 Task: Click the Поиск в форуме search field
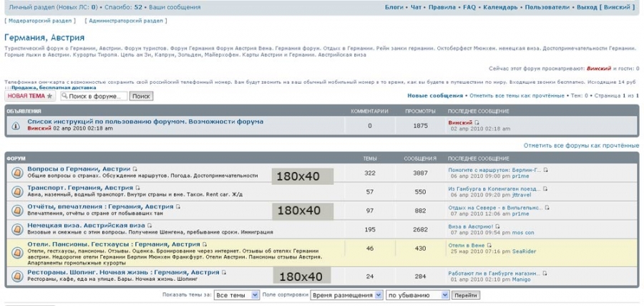94,96
